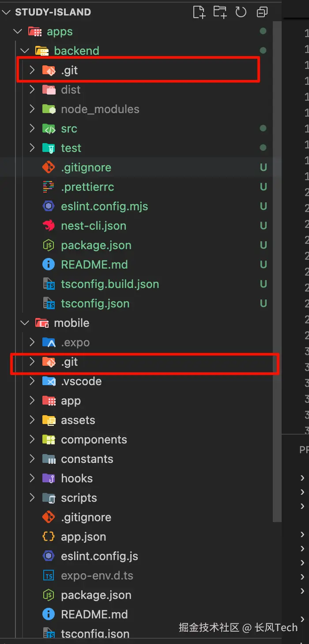Collapse the STUDY-ISLAND root section
This screenshot has width=309, height=644.
tap(7, 12)
